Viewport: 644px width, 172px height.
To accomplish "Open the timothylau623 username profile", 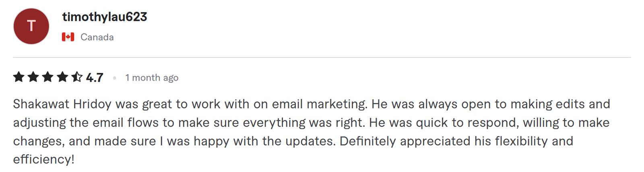I will tap(105, 17).
